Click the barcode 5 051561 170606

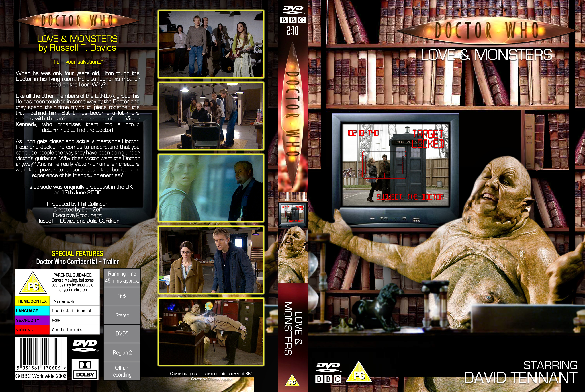[x=41, y=354]
